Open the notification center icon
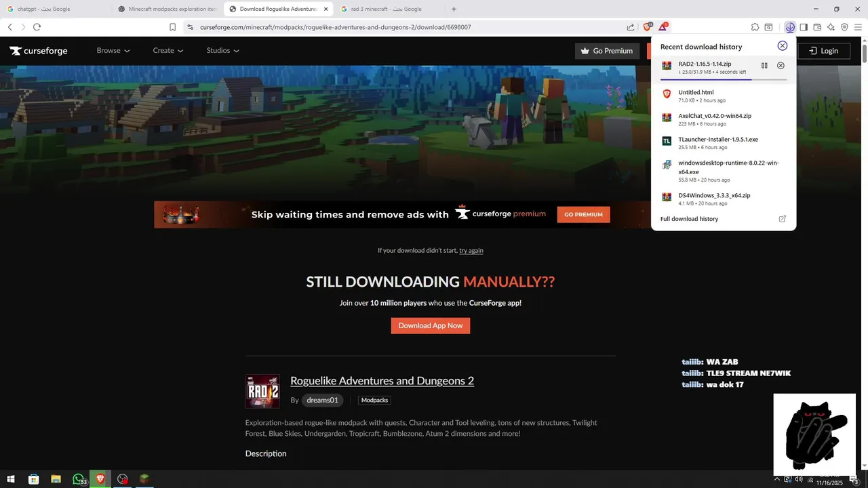868x488 pixels. 856,480
